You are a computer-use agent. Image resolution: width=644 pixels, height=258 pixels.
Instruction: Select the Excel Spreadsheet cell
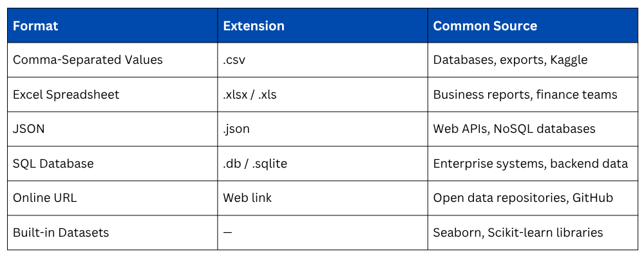point(66,95)
